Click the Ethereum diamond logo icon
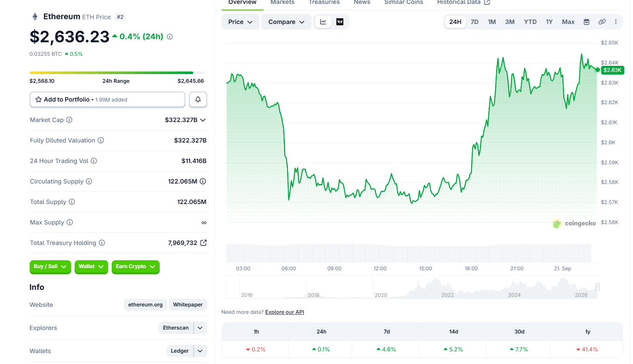633x364 pixels. click(34, 17)
